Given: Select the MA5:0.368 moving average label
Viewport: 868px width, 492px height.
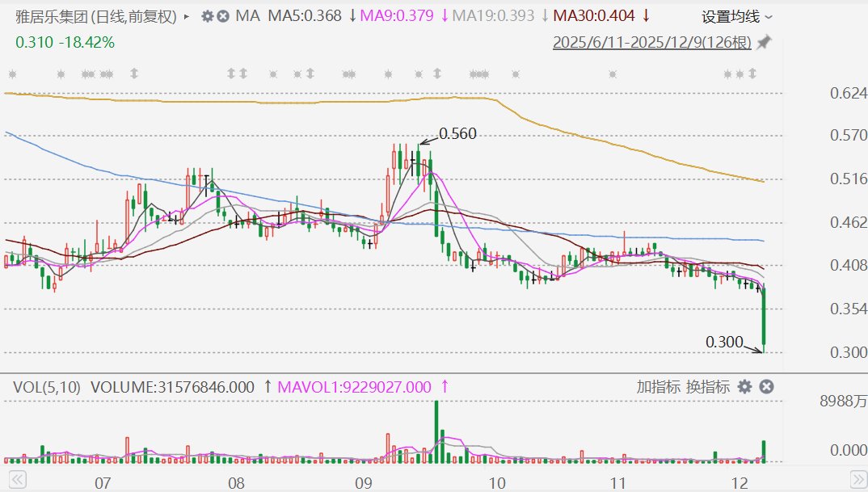Looking at the screenshot, I should click(305, 15).
